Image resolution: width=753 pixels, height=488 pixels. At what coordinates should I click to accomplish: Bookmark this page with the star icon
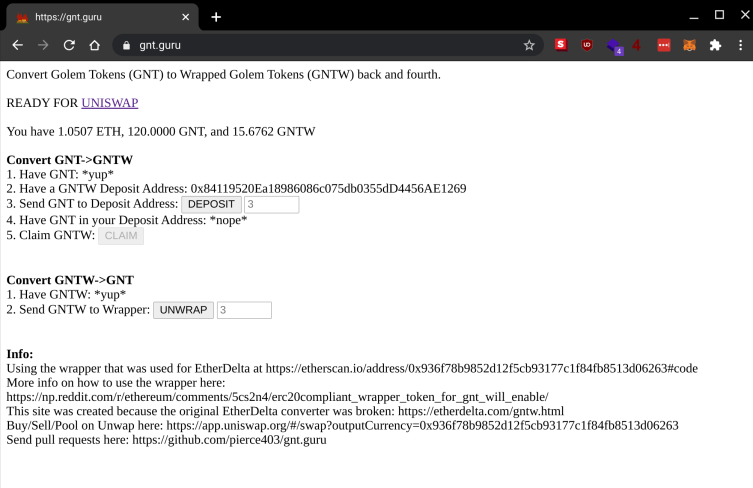(x=529, y=45)
